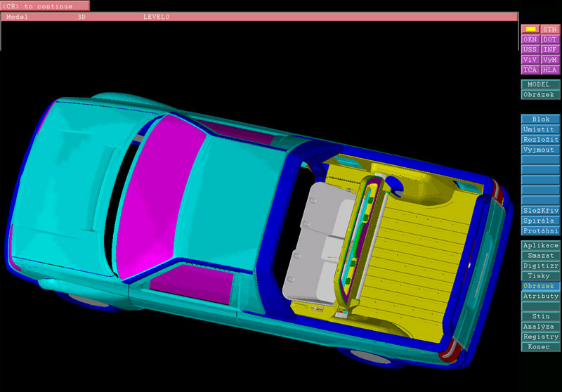Open the Registry command
The height and width of the screenshot is (392, 562).
540,337
